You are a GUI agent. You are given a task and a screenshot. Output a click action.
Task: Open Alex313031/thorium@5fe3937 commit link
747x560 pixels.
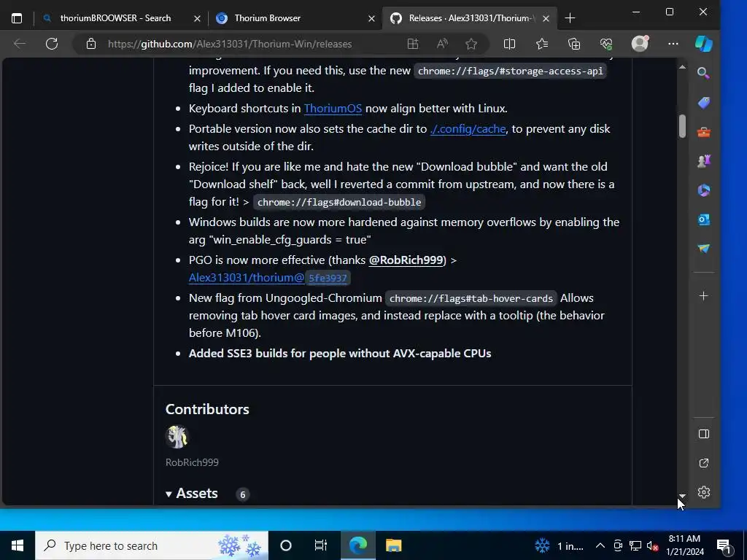pyautogui.click(x=270, y=278)
